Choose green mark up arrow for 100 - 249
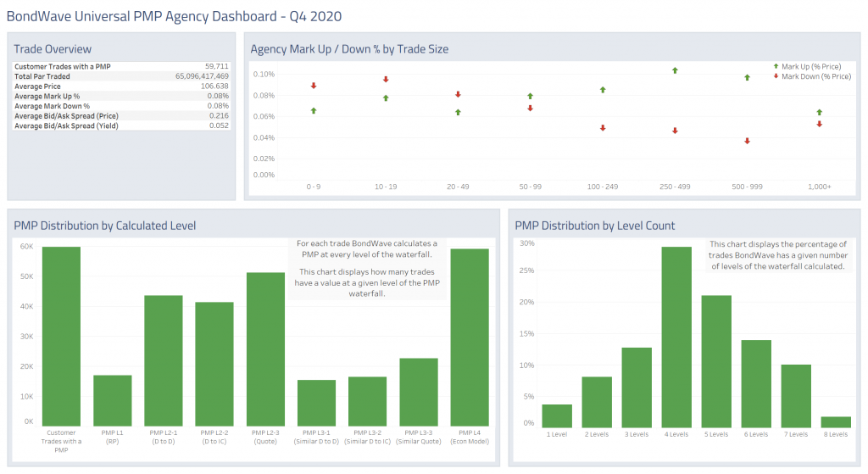Screen dimensions: 868x474 [603, 90]
